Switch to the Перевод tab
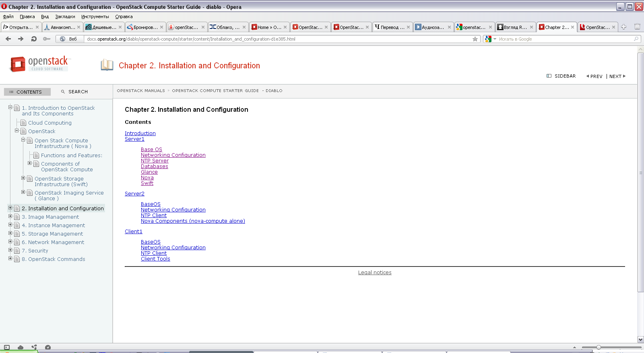 (x=392, y=27)
